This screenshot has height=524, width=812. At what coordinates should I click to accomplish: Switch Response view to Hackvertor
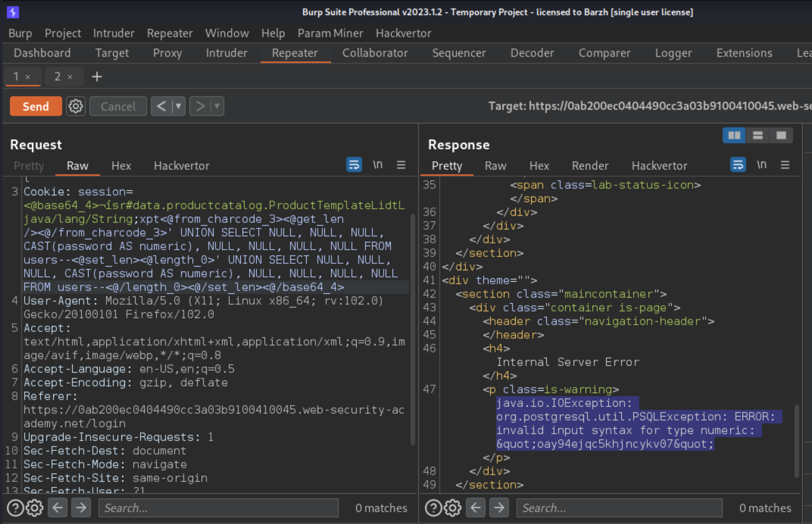coord(659,166)
